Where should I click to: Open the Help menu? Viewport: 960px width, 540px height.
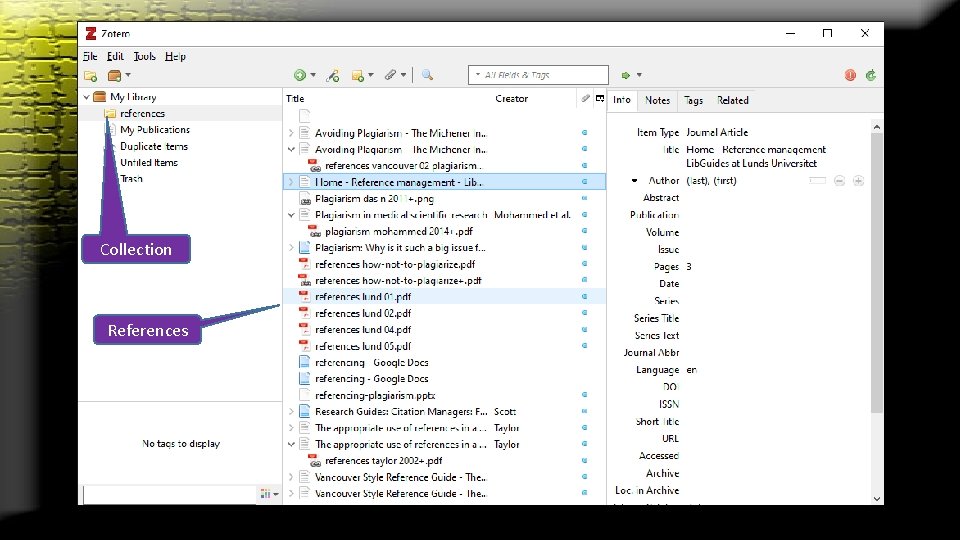[x=175, y=56]
